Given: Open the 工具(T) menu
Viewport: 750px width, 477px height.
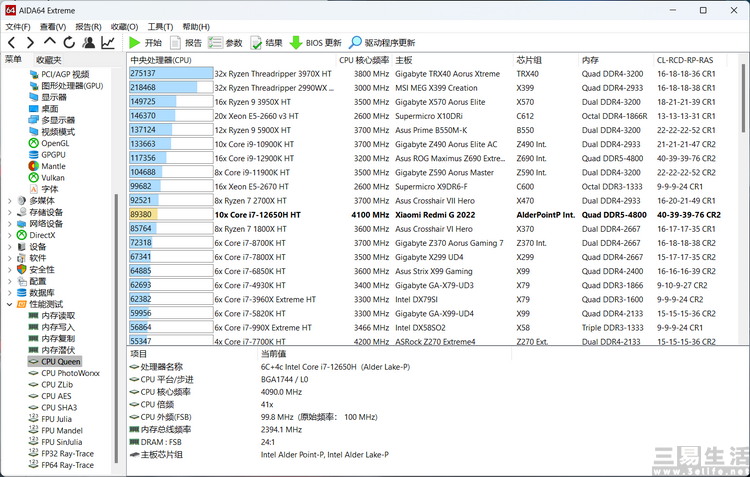Looking at the screenshot, I should [x=160, y=27].
